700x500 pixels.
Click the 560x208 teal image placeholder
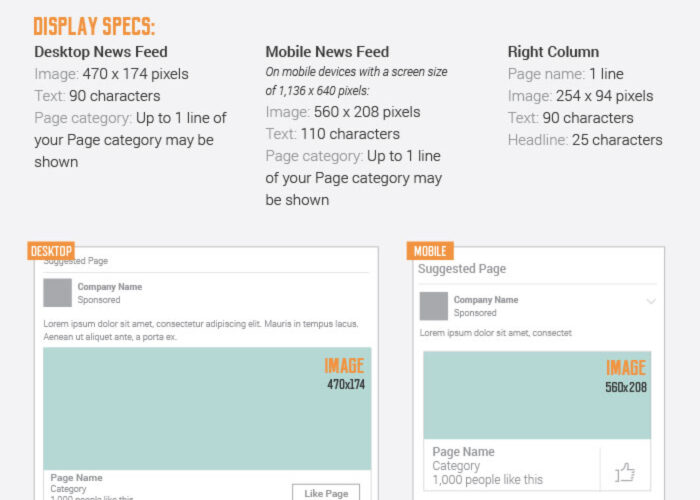pos(537,395)
